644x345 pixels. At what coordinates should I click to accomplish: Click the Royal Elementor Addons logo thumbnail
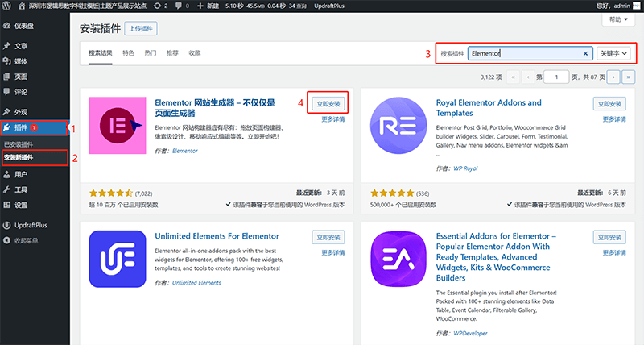coord(398,126)
